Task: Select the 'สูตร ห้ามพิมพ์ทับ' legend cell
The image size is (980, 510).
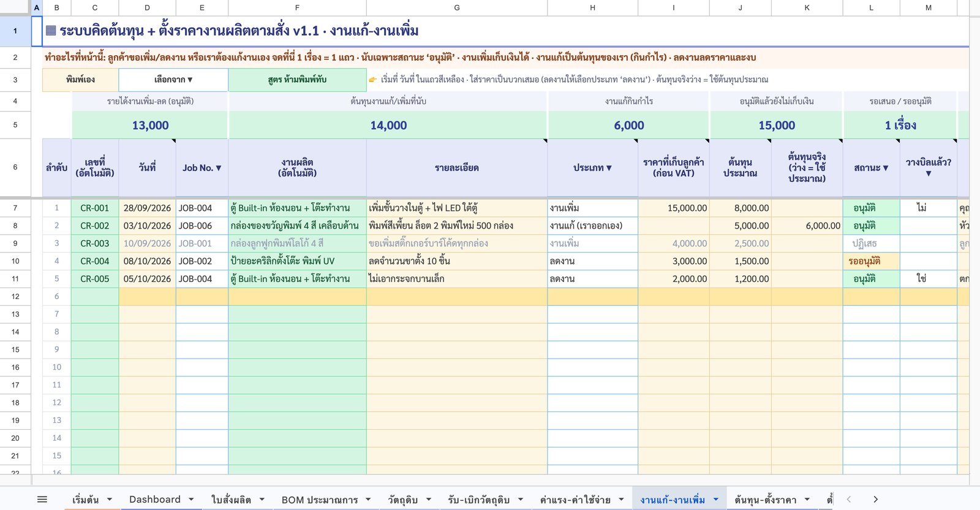Action: [x=297, y=80]
